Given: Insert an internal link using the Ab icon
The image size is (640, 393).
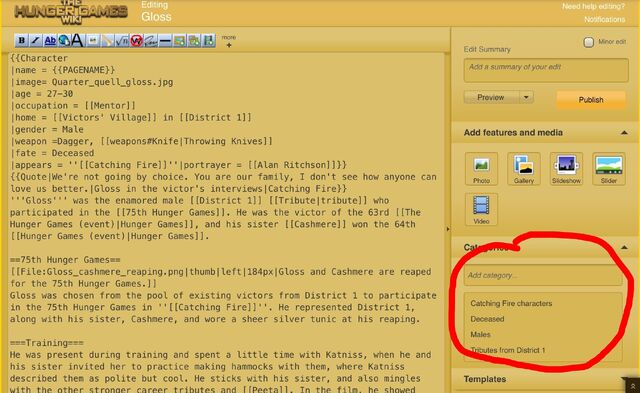Looking at the screenshot, I should [x=50, y=40].
